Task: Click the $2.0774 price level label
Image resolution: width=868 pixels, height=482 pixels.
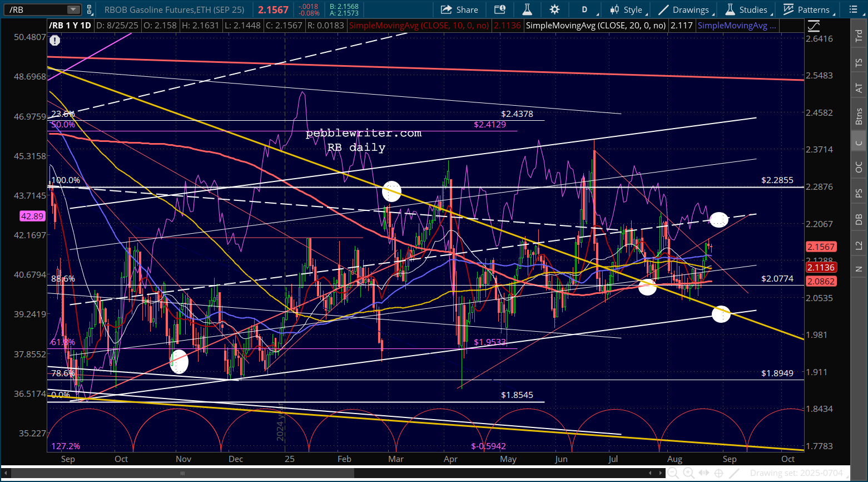Action: tap(777, 278)
